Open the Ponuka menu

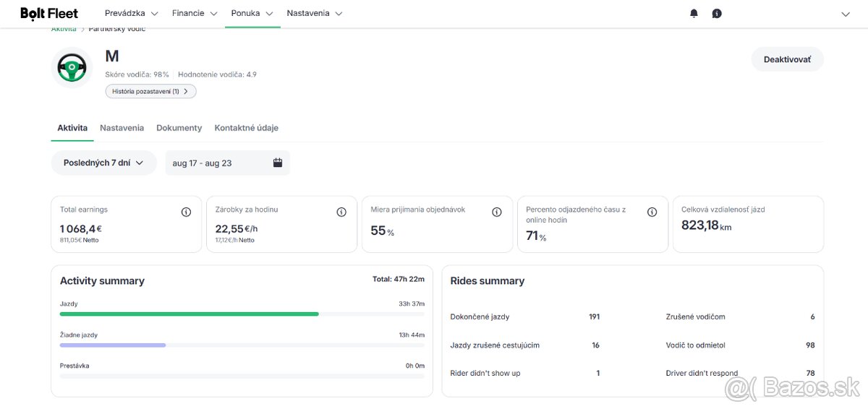[252, 14]
